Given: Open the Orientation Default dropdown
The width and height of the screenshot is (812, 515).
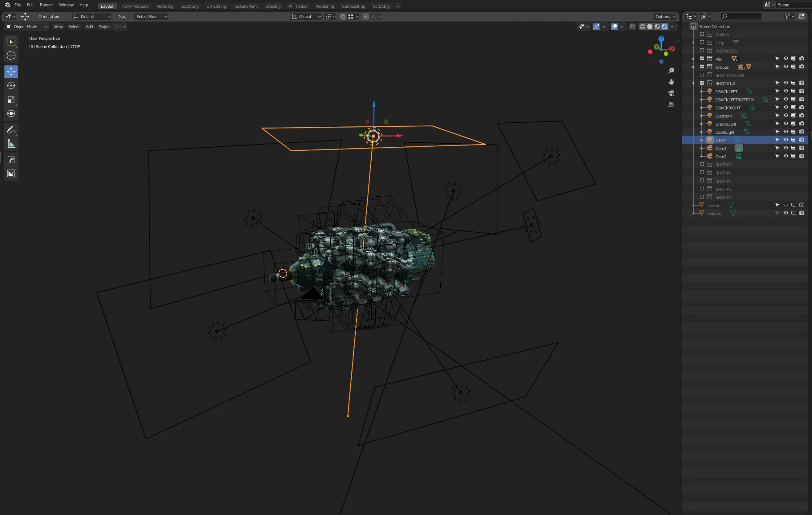Looking at the screenshot, I should click(92, 17).
